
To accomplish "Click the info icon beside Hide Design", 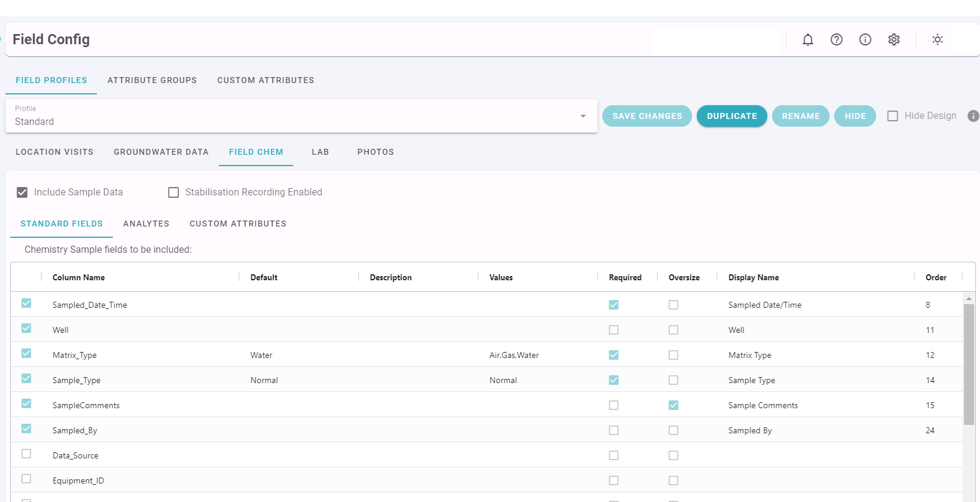I will click(x=973, y=116).
